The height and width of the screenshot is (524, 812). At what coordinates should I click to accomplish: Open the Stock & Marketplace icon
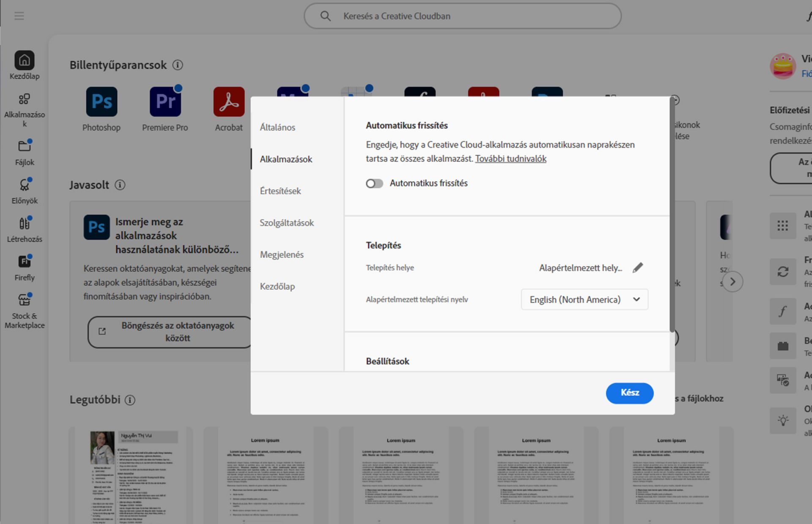point(24,300)
